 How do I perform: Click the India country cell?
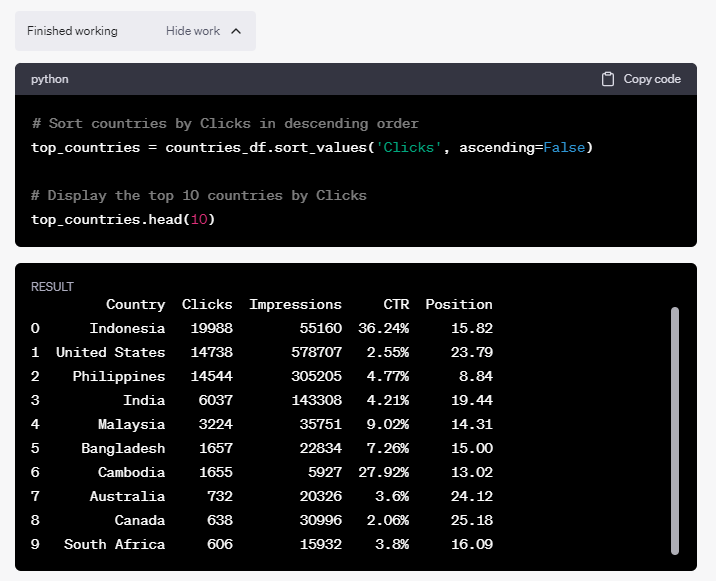(x=144, y=400)
